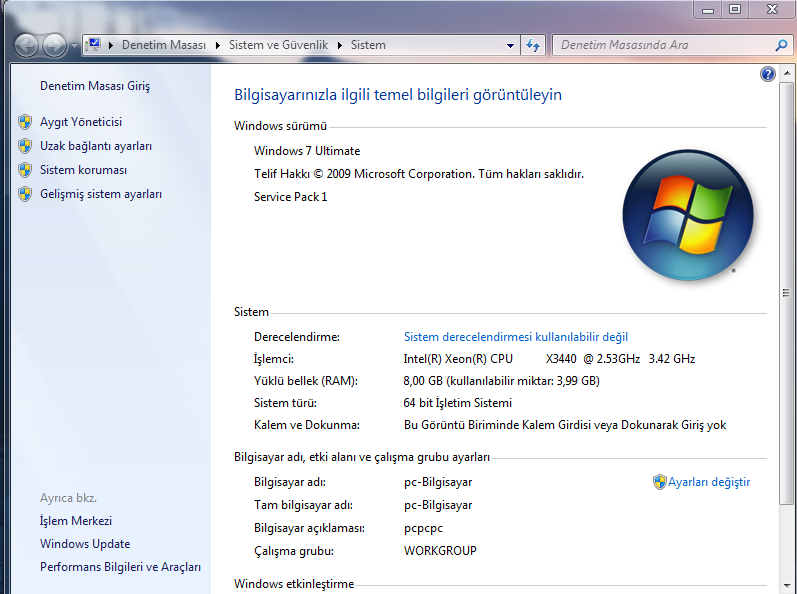797x594 pixels.
Task: Click the Kalem ve Dokunma value text
Action: [565, 425]
